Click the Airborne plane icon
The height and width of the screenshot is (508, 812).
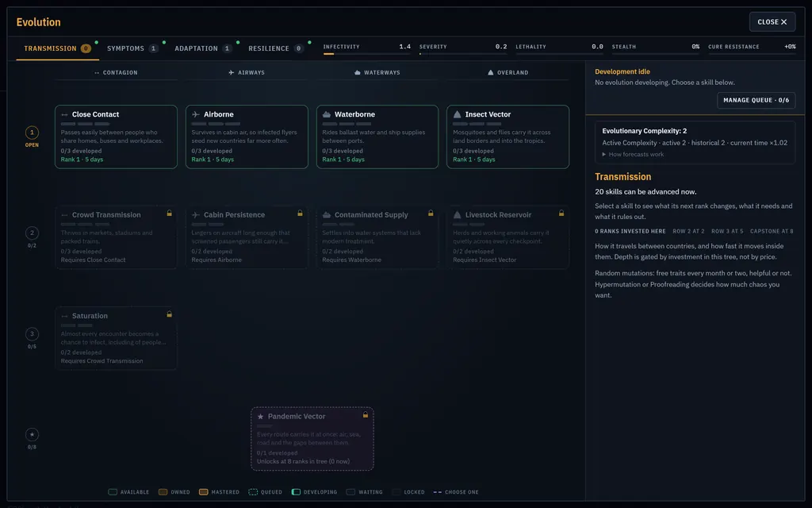pyautogui.click(x=196, y=114)
